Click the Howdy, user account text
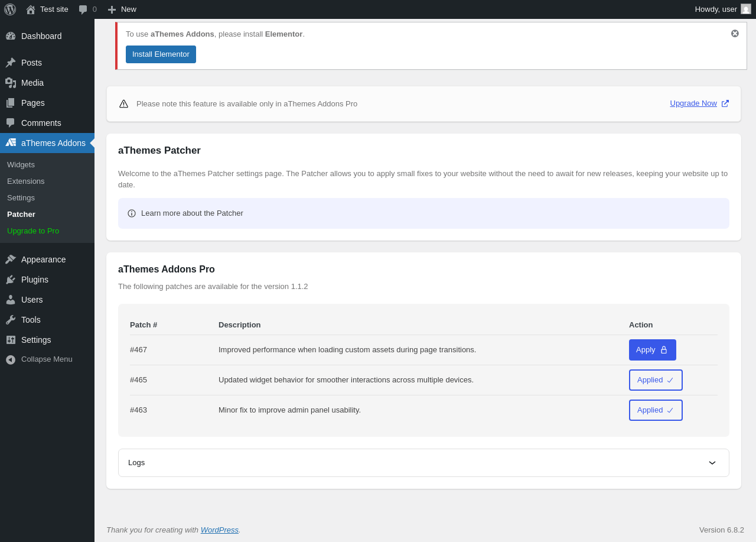This screenshot has width=756, height=542. click(x=716, y=9)
